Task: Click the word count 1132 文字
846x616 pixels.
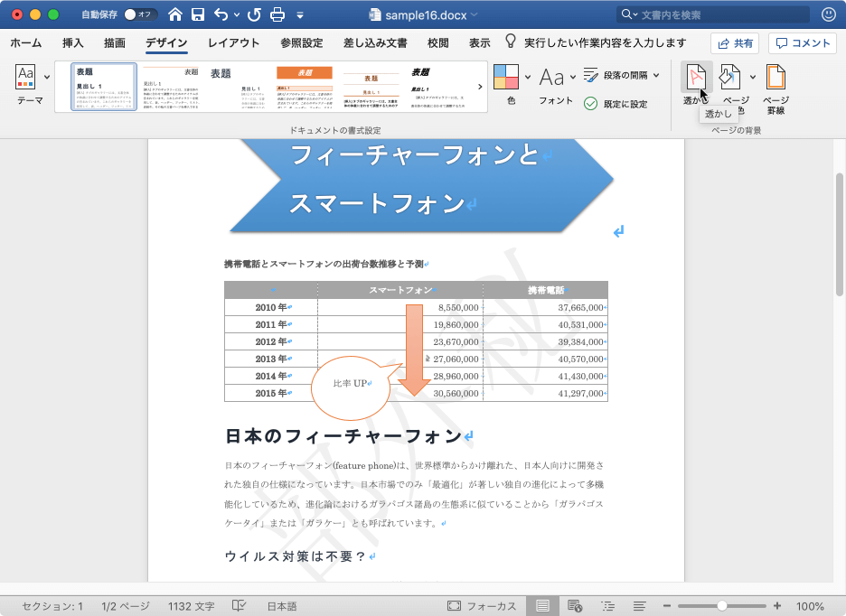Action: pos(191,606)
